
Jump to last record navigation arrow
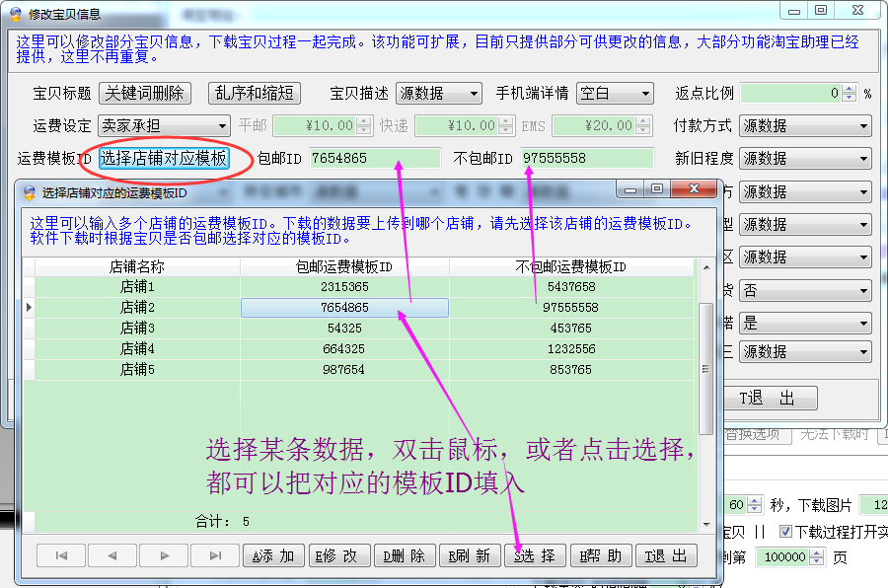(x=215, y=555)
